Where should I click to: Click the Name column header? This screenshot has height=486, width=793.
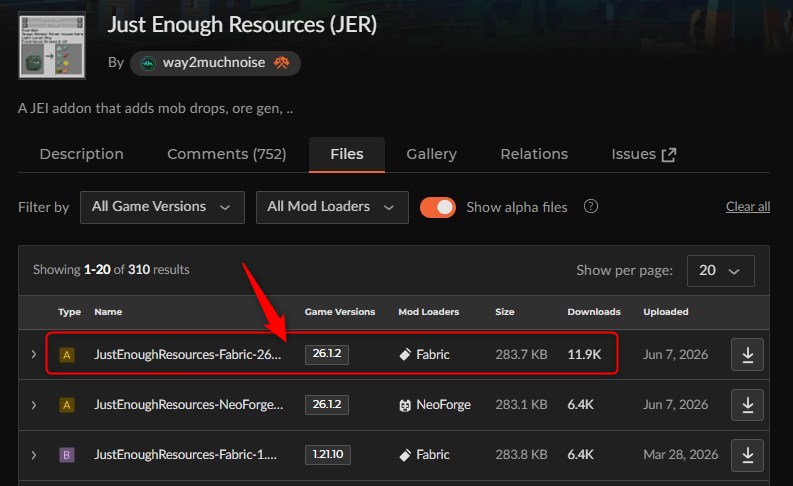pyautogui.click(x=108, y=312)
